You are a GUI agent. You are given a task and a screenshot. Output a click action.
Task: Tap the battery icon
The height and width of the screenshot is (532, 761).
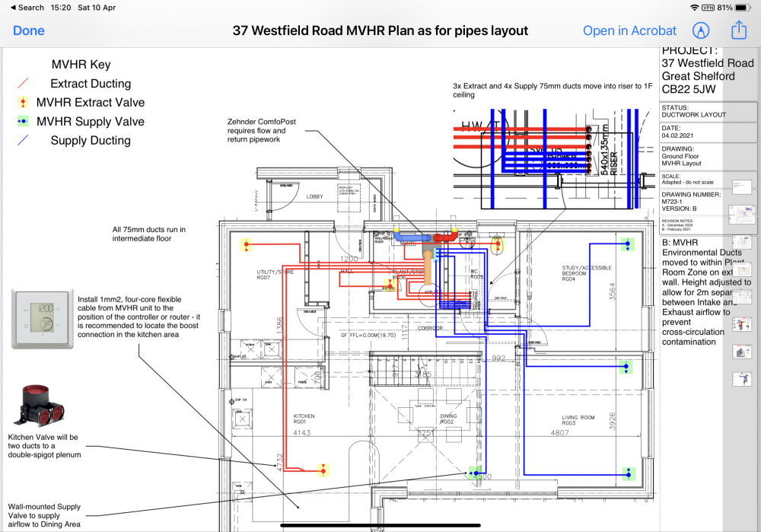743,8
